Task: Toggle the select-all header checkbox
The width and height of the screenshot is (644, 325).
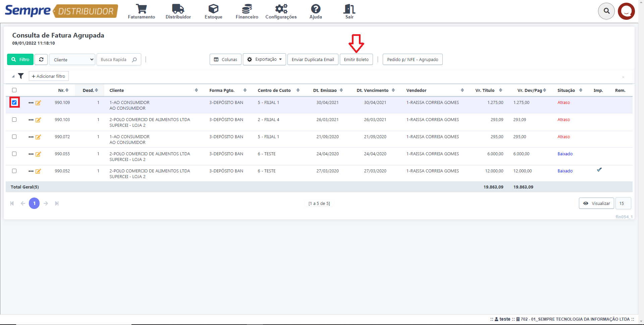Action: [14, 90]
